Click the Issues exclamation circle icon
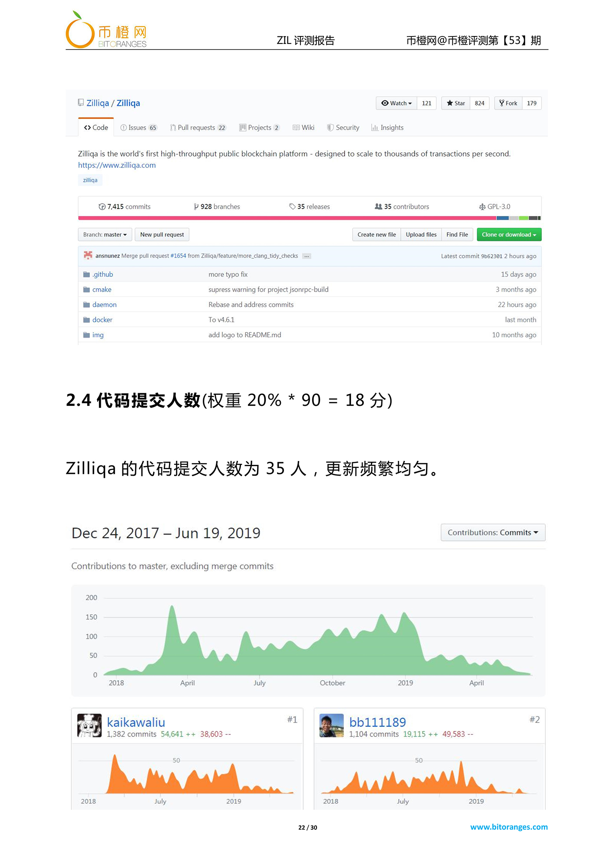The width and height of the screenshot is (614, 868). pos(123,128)
